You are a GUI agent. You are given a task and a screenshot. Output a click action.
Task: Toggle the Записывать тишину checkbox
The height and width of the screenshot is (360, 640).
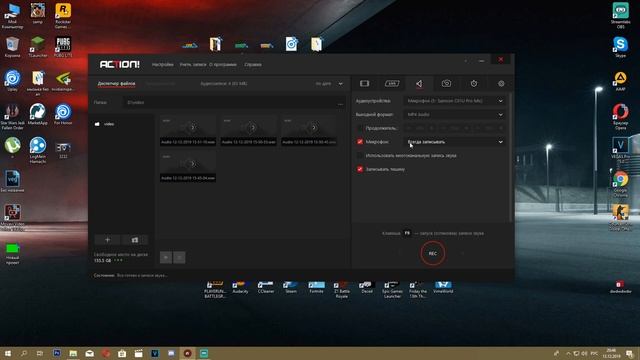(360, 169)
